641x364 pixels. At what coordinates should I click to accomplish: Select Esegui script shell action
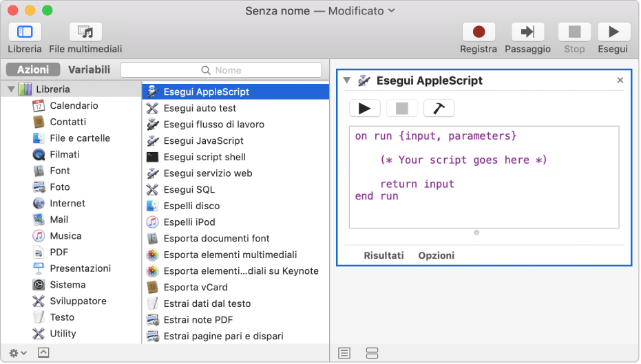pyautogui.click(x=204, y=157)
